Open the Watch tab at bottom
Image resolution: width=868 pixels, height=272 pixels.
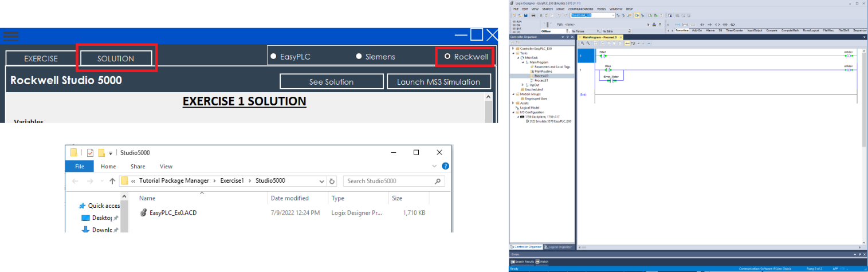(x=542, y=262)
